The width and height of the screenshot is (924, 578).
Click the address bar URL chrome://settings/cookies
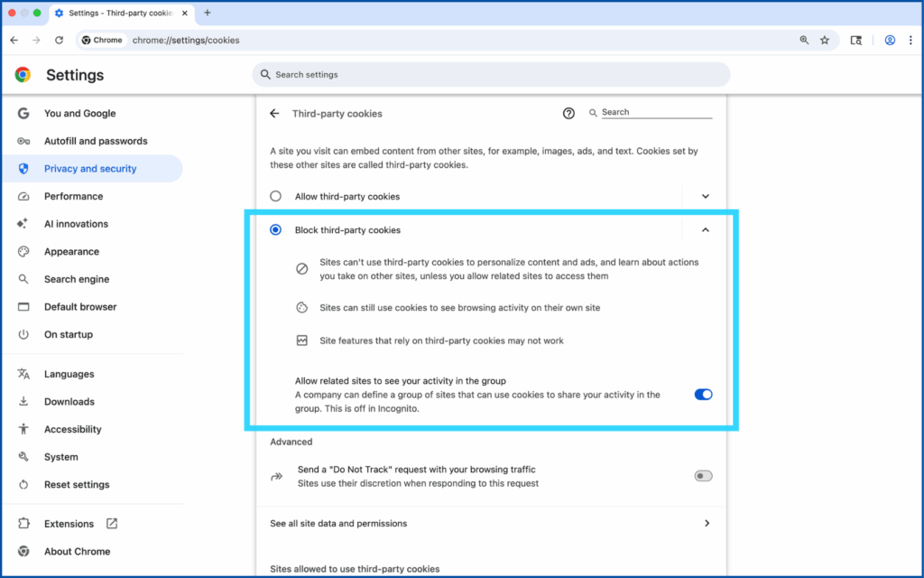[x=186, y=40]
